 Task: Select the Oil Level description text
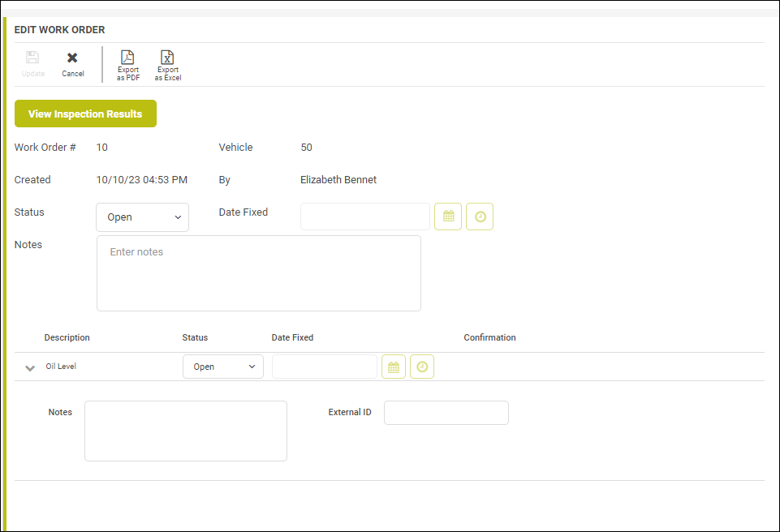click(x=61, y=367)
